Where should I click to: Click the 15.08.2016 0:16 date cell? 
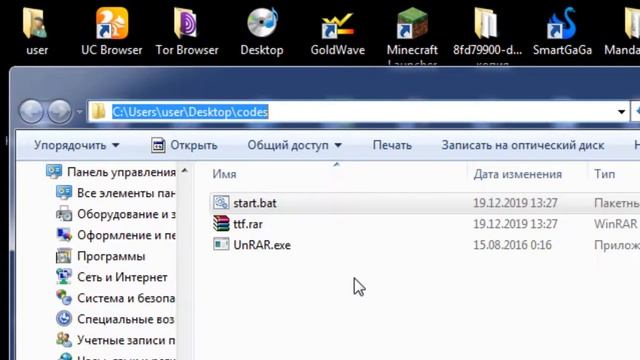(x=512, y=245)
